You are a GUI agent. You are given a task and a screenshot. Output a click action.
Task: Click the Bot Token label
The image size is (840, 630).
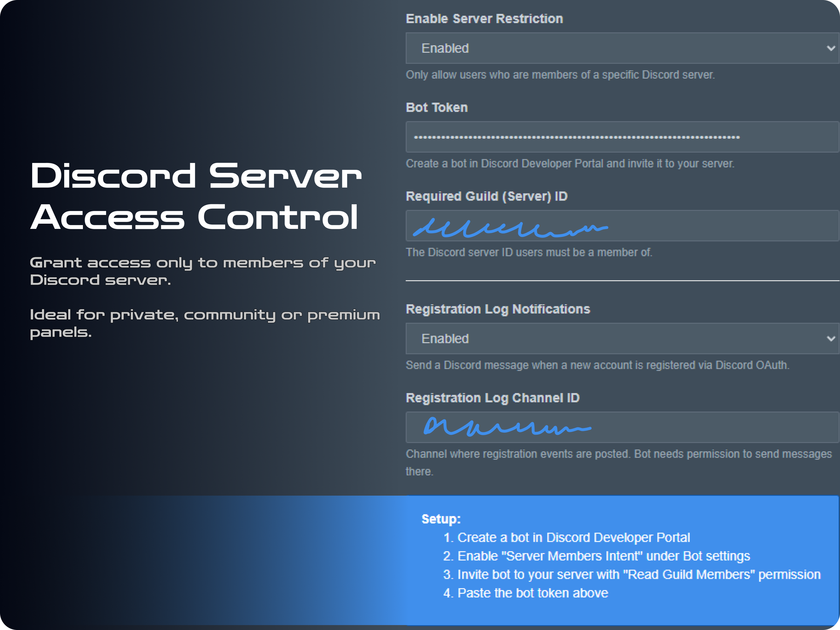[437, 108]
